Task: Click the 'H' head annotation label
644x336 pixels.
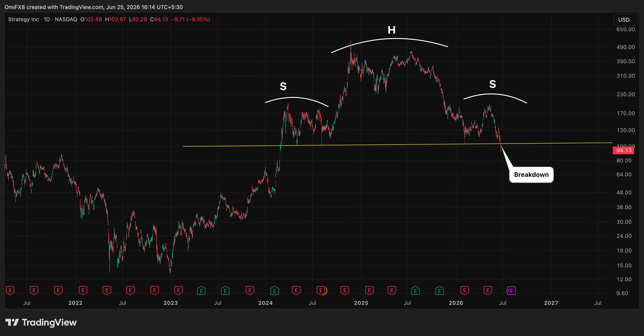Action: pos(391,30)
